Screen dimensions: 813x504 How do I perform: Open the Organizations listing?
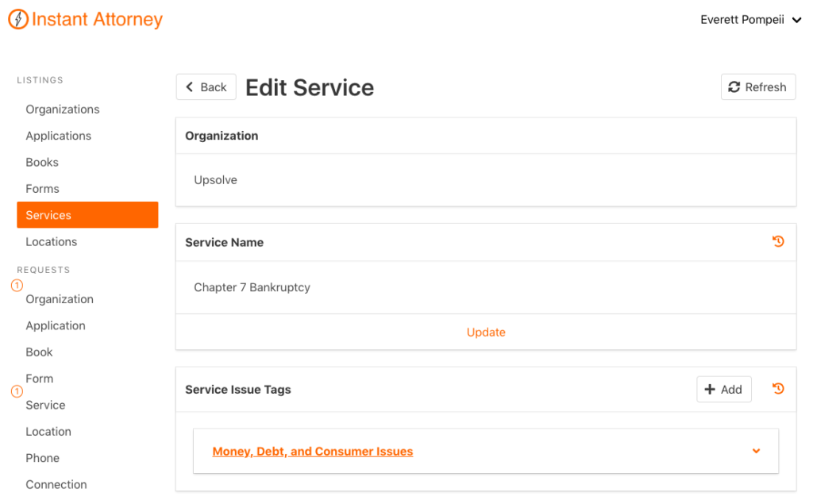point(63,110)
